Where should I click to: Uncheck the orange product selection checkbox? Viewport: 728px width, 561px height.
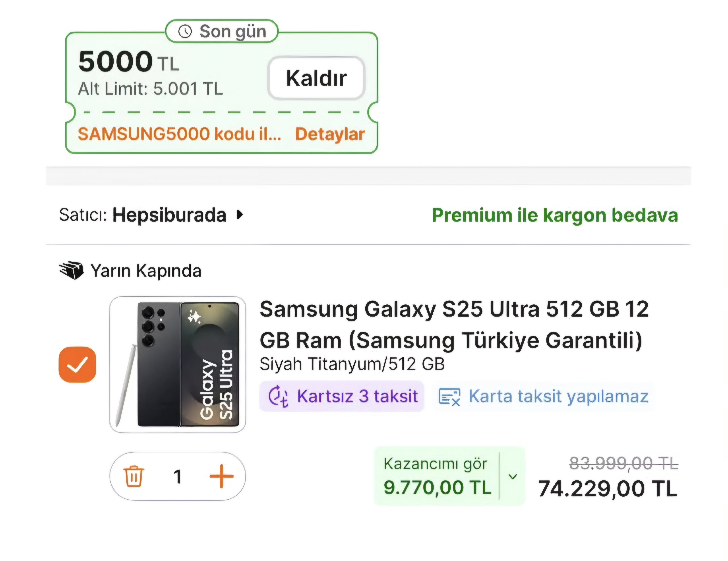77,365
